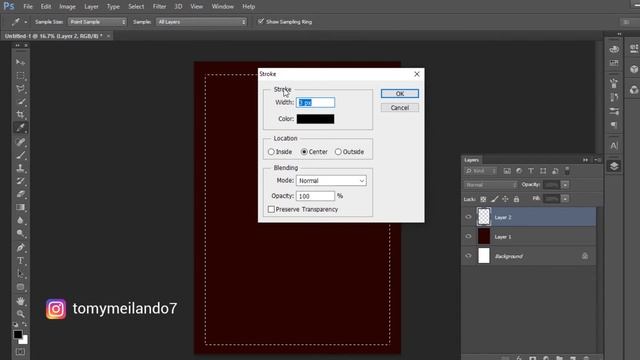Select the Blur tool
The image size is (640, 360).
coord(20,220)
